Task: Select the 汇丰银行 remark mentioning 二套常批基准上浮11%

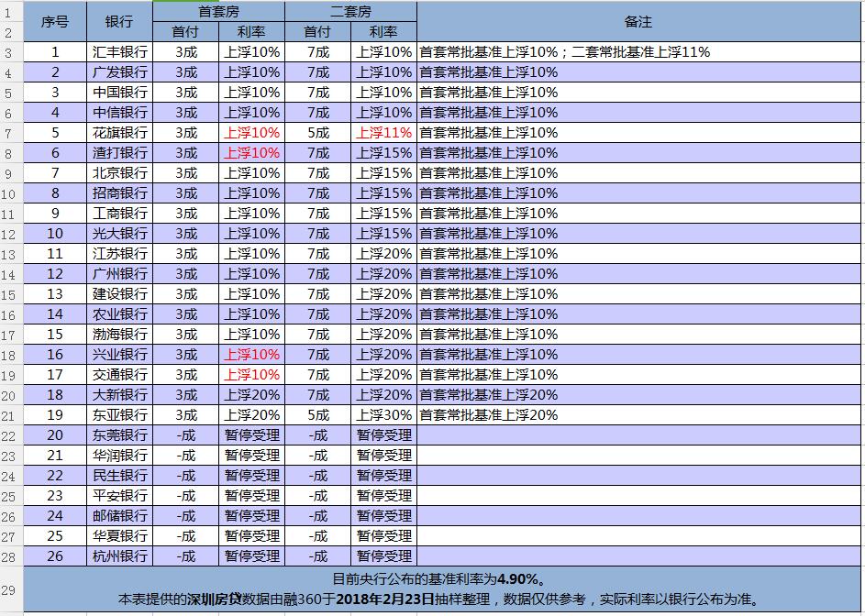Action: pyautogui.click(x=638, y=52)
